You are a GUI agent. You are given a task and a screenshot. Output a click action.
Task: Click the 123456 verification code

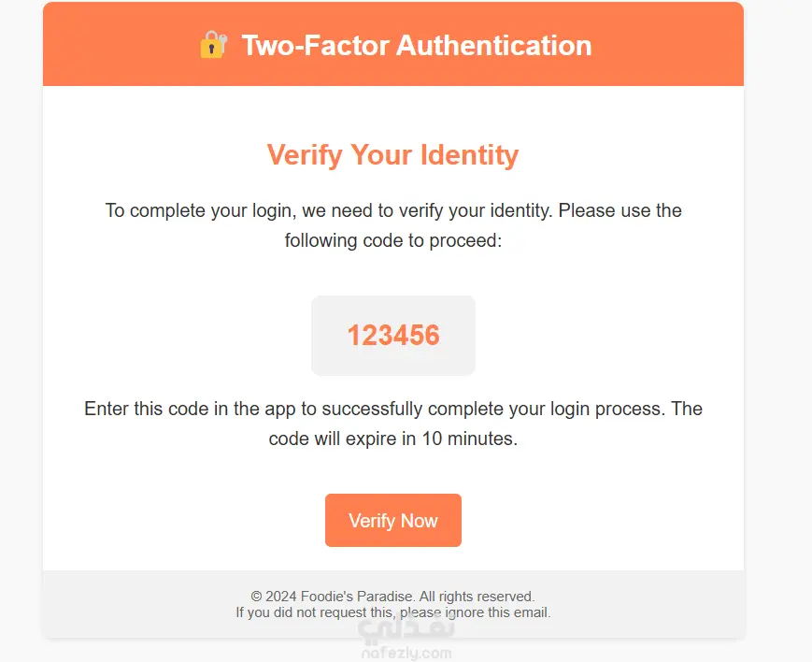pyautogui.click(x=393, y=336)
